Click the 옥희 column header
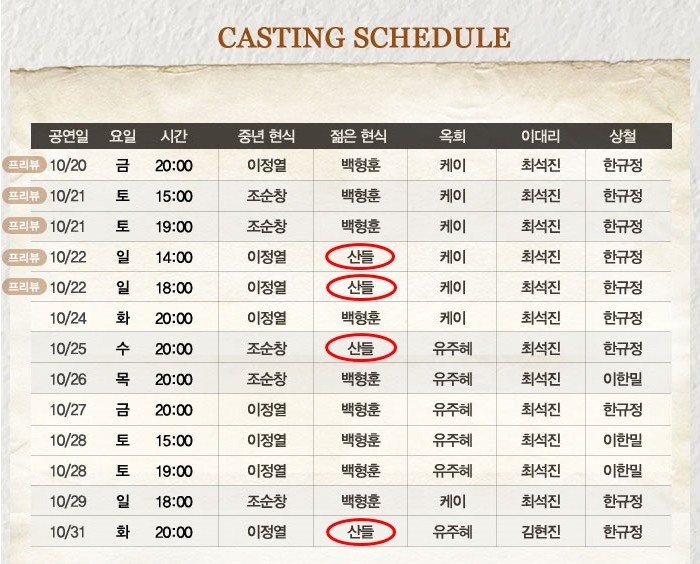 coord(452,136)
